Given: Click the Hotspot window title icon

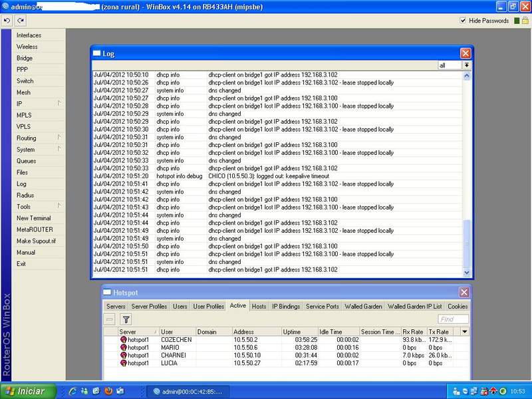Looking at the screenshot, I should coord(107,292).
